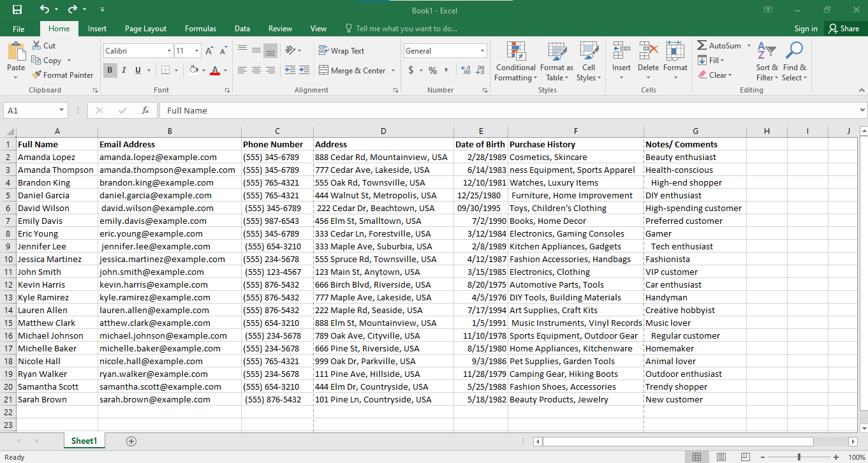Click the Tell me what you want field
The height and width of the screenshot is (463, 868).
[406, 29]
